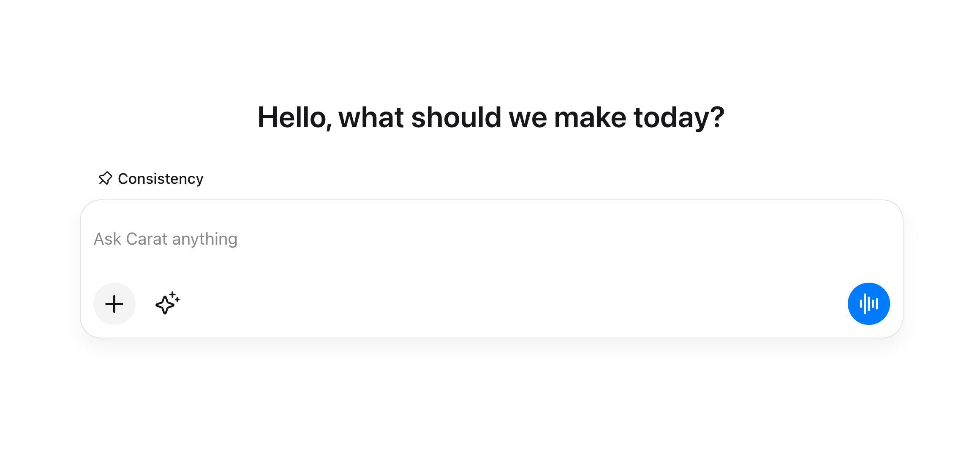
Task: Click the plus attachment button
Action: (114, 304)
